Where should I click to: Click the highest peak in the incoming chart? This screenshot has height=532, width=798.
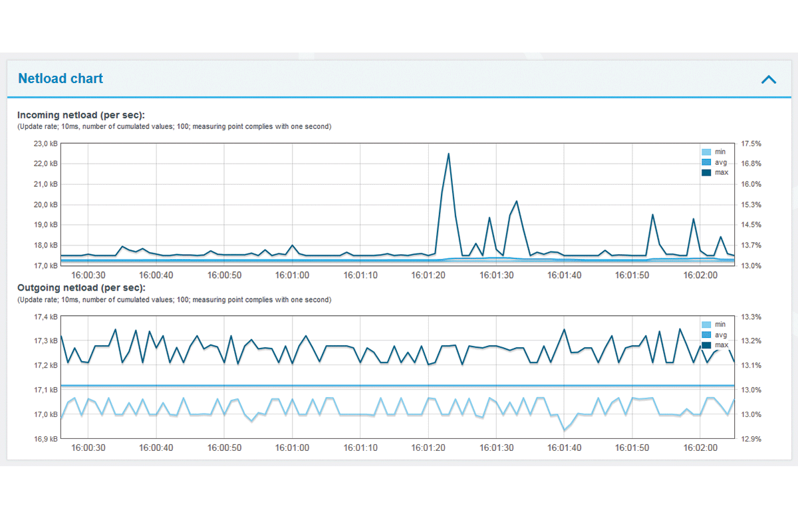click(x=448, y=154)
